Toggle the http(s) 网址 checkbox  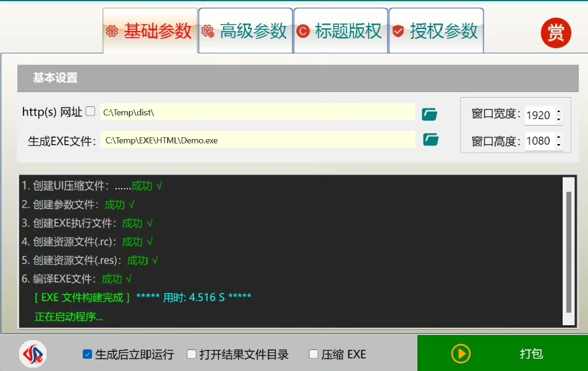90,111
